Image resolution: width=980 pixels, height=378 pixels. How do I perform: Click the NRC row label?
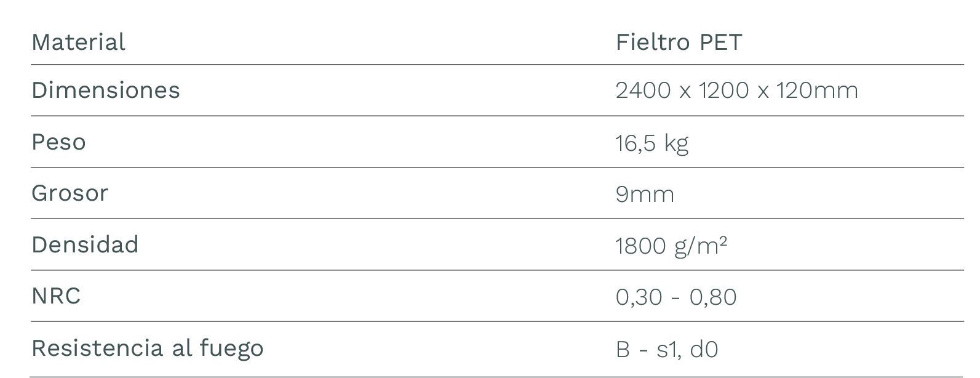click(x=56, y=296)
